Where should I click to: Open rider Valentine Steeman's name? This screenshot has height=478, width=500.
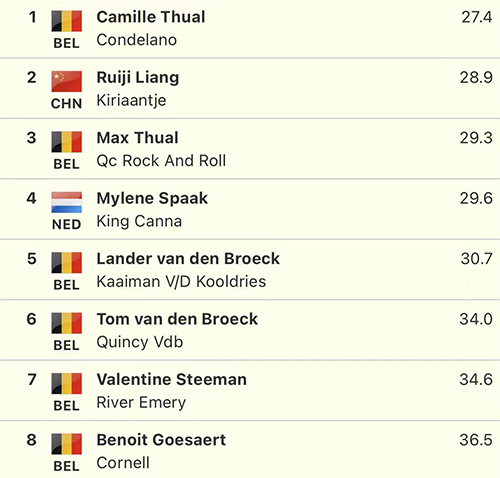coord(172,380)
